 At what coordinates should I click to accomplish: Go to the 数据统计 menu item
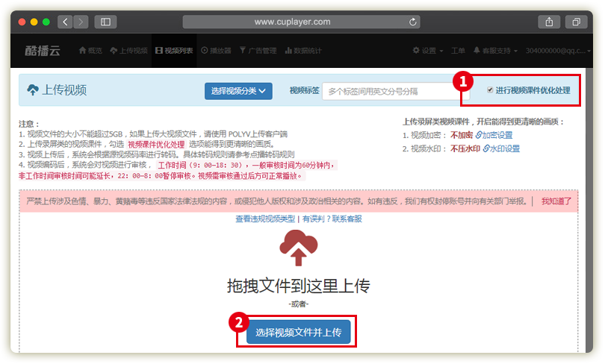pos(303,51)
